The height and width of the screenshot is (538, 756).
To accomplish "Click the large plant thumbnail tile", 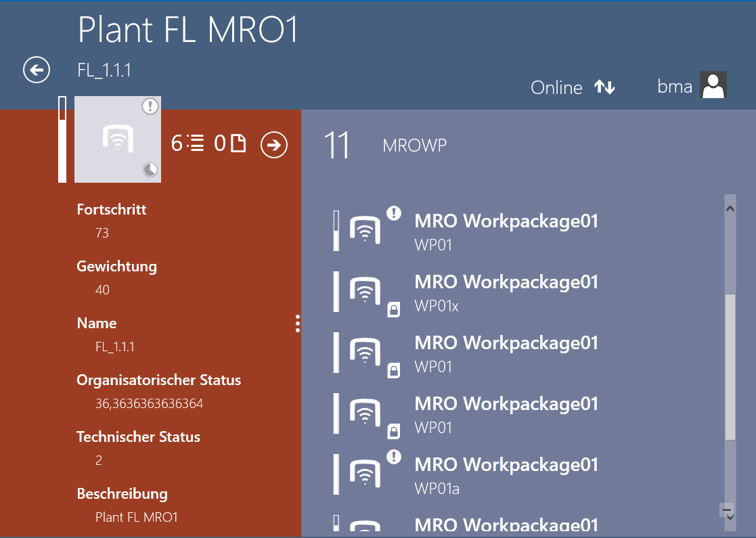I will [x=117, y=139].
